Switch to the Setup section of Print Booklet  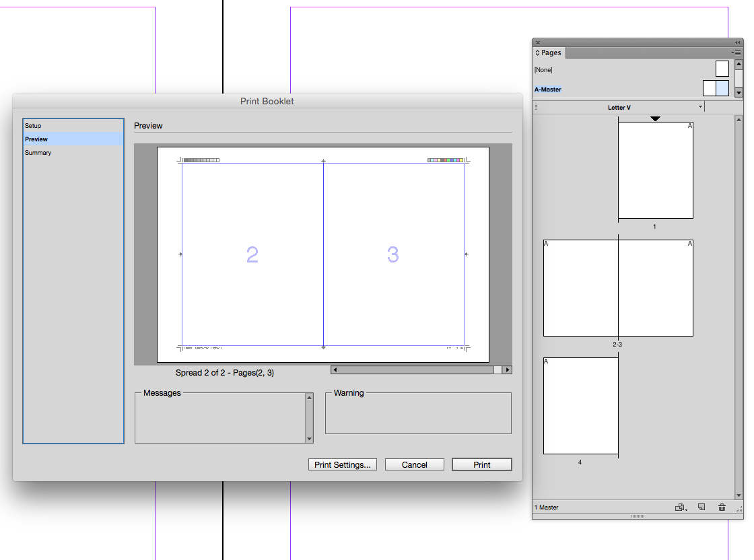click(33, 126)
